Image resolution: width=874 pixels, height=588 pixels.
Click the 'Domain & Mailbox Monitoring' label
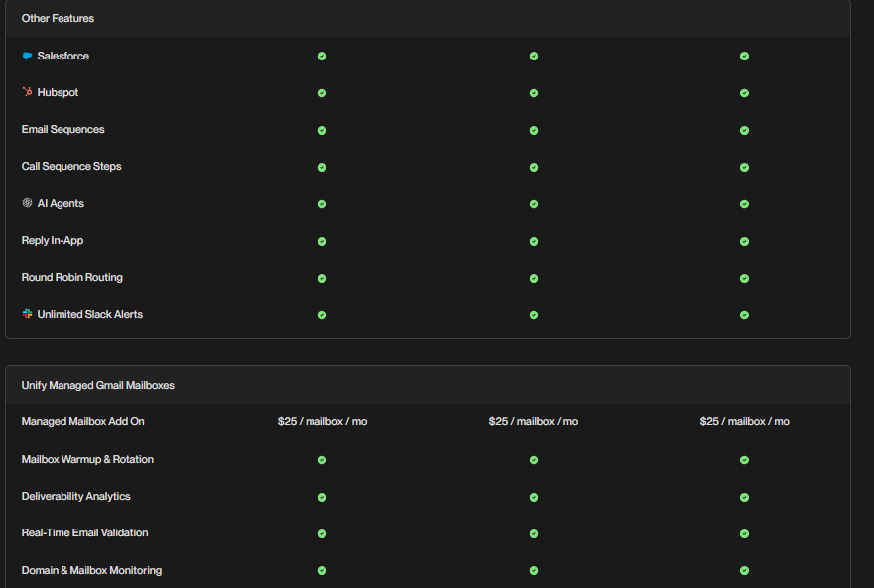(x=91, y=570)
